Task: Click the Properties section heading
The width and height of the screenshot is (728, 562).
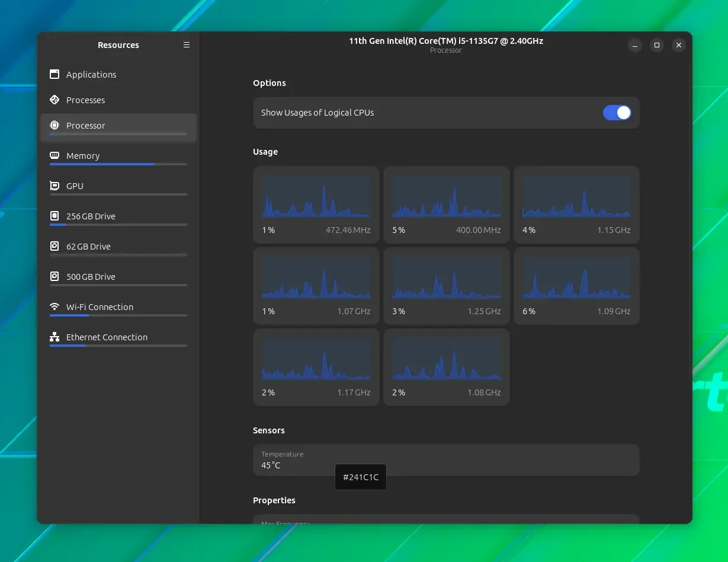Action: tap(274, 500)
